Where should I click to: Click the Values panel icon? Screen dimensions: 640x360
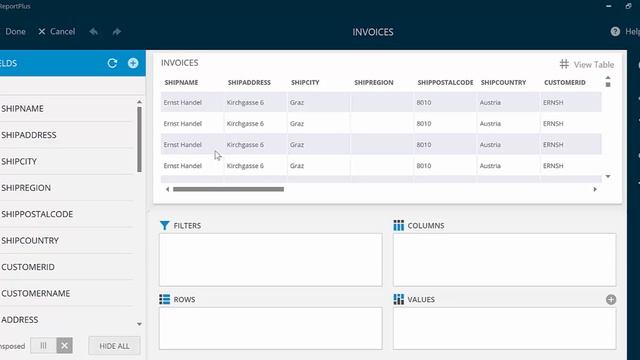pos(398,299)
